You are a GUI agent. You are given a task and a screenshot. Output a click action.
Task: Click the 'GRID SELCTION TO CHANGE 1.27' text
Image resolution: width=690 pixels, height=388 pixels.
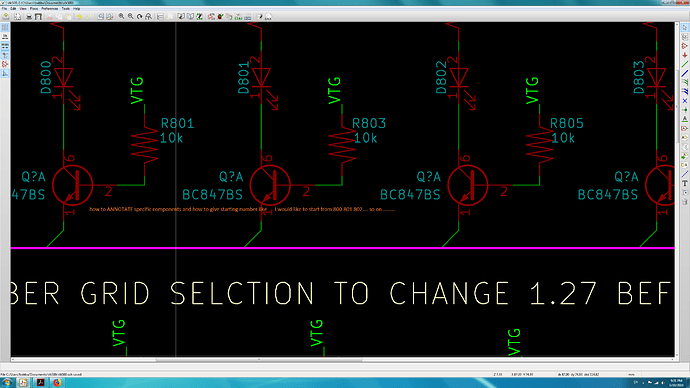pos(338,293)
